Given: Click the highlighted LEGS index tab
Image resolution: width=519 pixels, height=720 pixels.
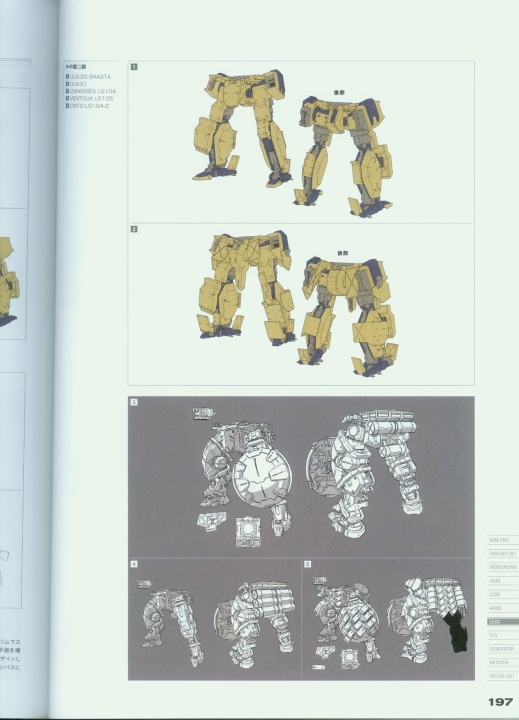Looking at the screenshot, I should tap(502, 622).
